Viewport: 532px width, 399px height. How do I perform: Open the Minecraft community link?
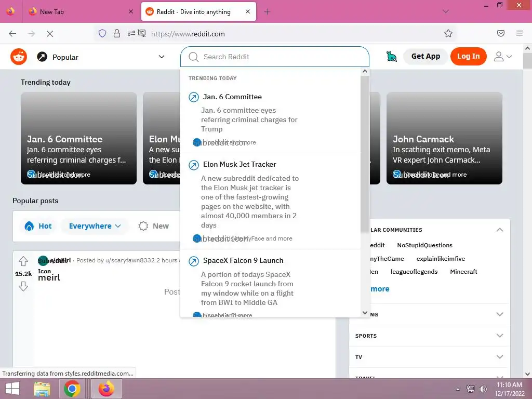click(x=463, y=272)
